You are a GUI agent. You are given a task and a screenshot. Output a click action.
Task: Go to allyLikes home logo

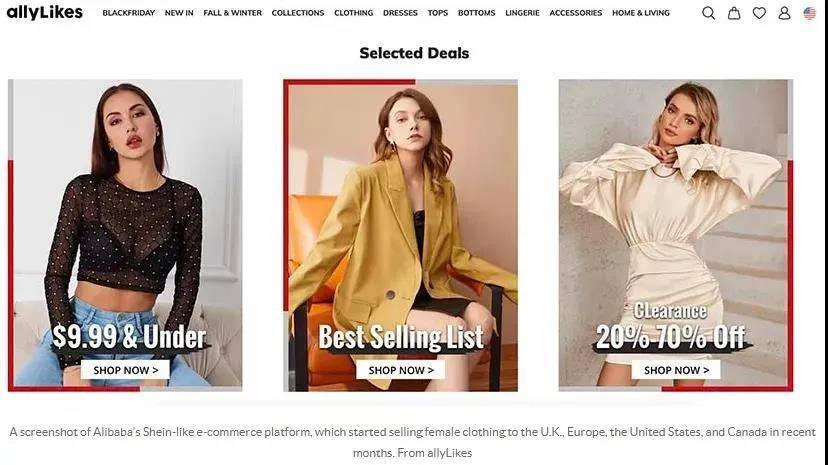click(x=45, y=12)
